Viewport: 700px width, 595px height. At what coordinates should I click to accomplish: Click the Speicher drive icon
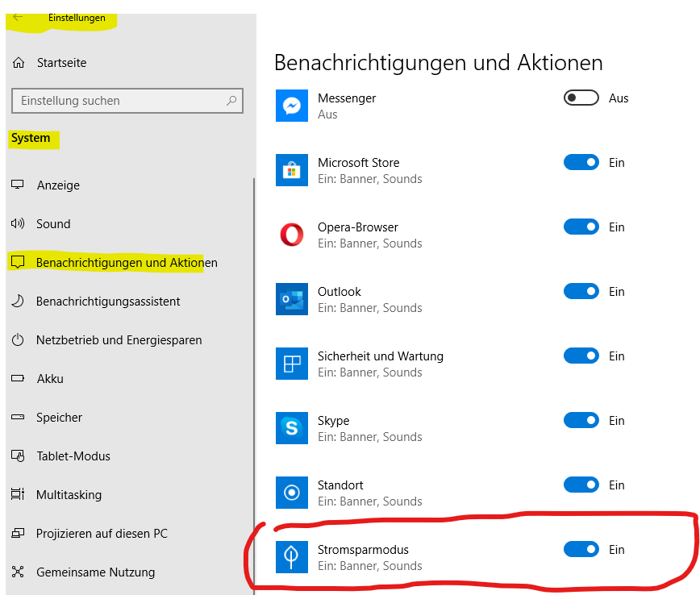18,417
